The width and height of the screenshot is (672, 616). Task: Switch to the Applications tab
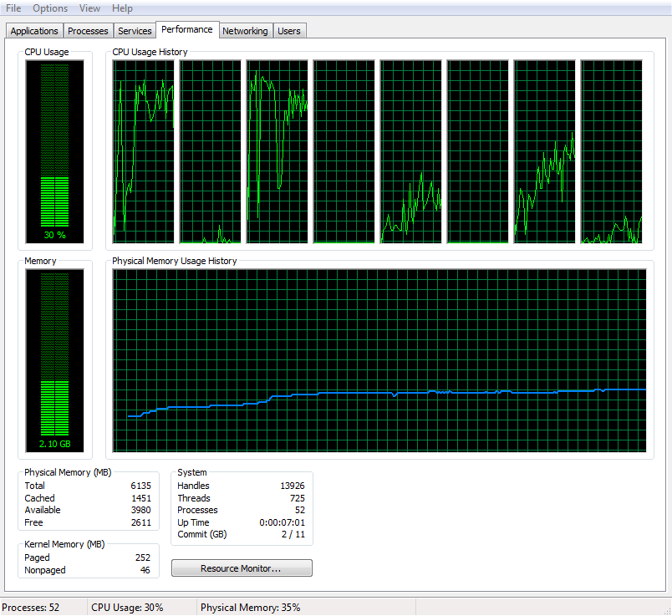click(34, 31)
